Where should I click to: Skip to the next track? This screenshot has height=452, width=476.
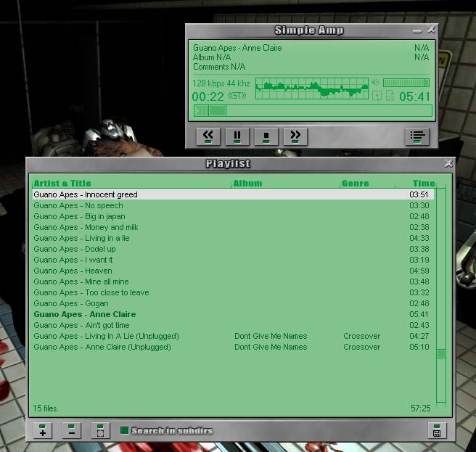[295, 135]
